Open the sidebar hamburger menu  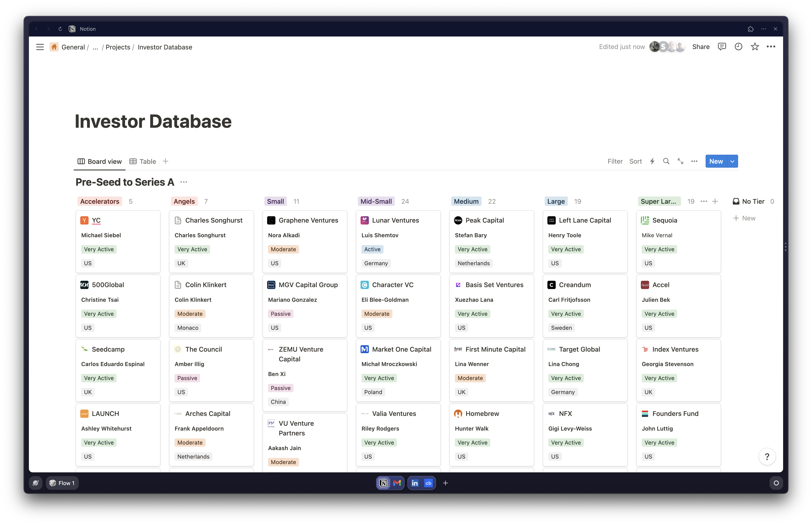[40, 47]
